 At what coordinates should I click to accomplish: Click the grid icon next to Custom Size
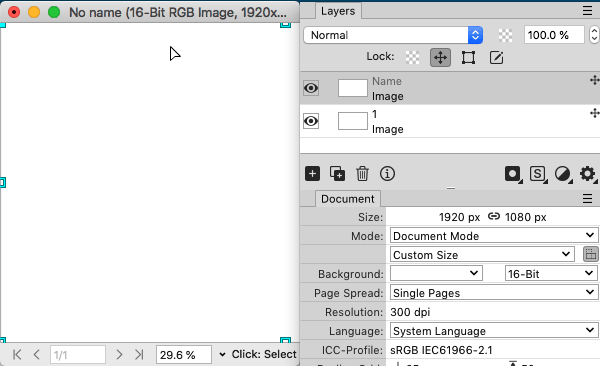click(590, 254)
